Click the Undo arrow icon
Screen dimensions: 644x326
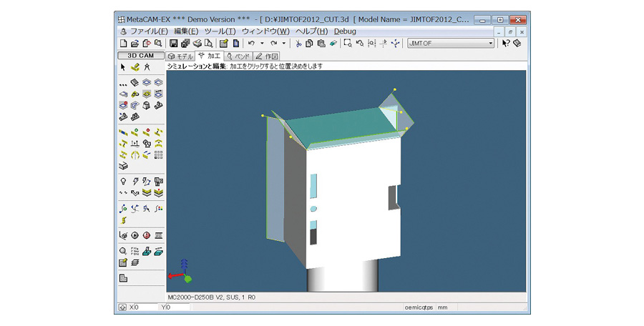(x=251, y=43)
